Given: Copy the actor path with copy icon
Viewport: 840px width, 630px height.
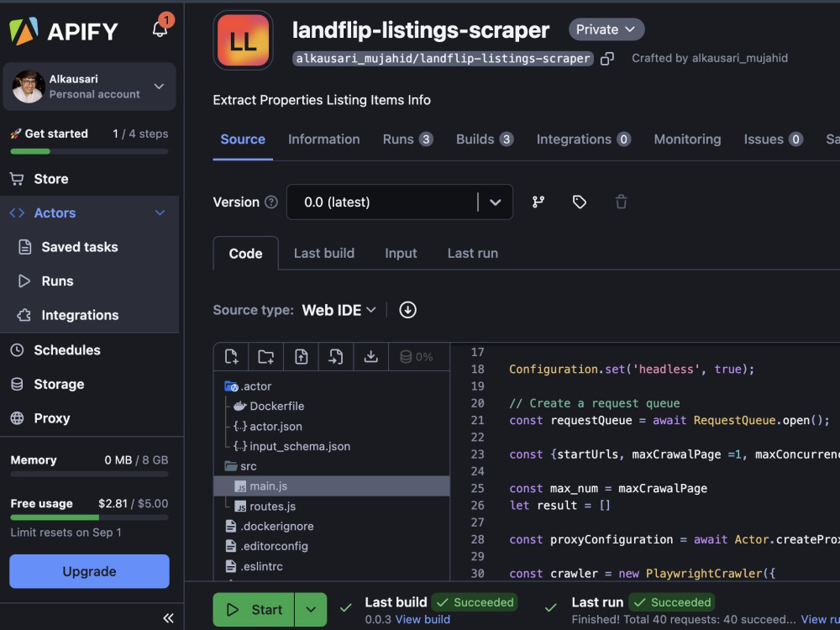Looking at the screenshot, I should click(607, 59).
